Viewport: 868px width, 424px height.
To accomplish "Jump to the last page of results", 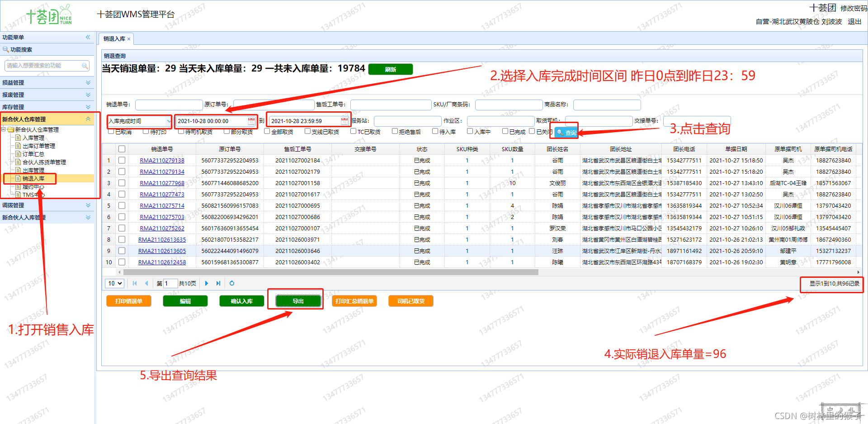I will pyautogui.click(x=218, y=283).
